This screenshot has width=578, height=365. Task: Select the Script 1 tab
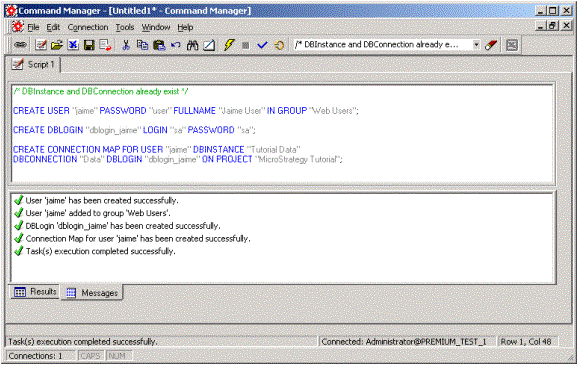[34, 65]
